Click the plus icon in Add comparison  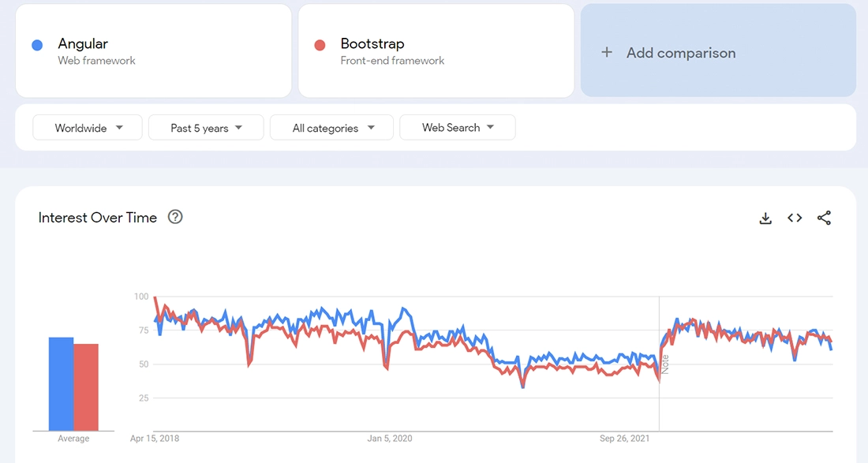(x=607, y=53)
